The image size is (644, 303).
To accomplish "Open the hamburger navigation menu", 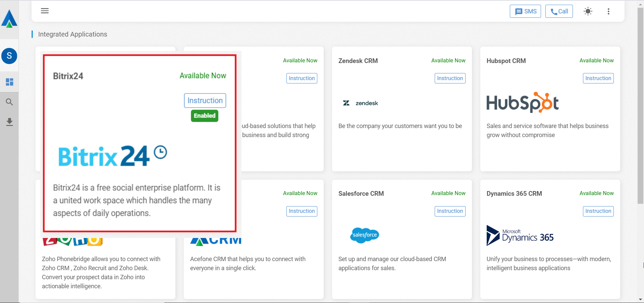I will tap(45, 11).
